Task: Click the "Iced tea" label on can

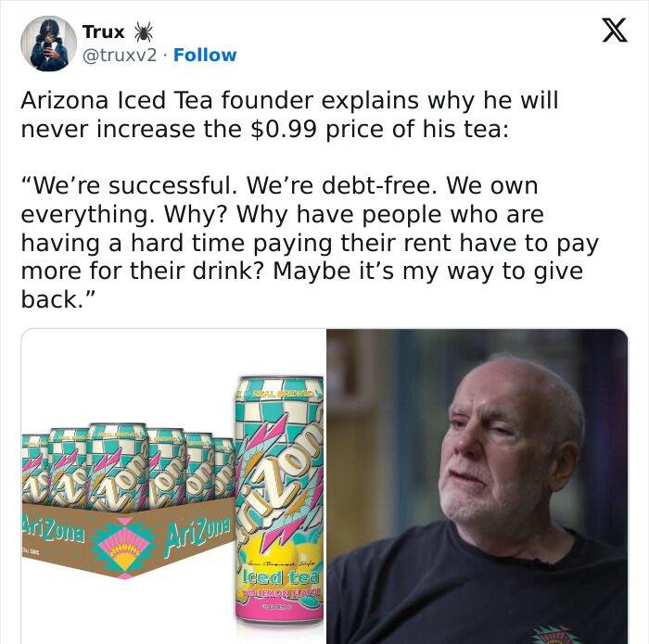Action: 281,577
